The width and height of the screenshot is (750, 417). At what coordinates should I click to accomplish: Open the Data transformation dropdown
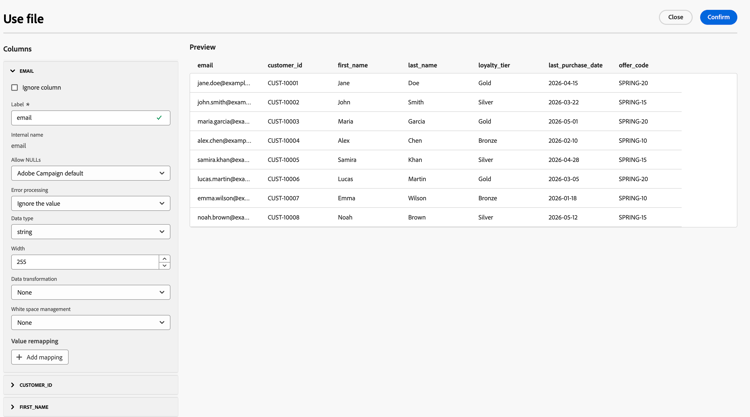[90, 292]
